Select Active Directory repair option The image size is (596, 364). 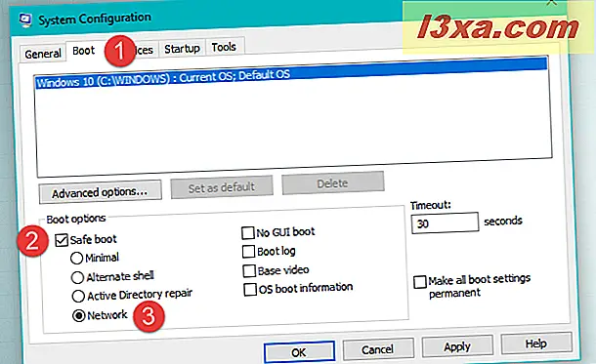click(78, 296)
